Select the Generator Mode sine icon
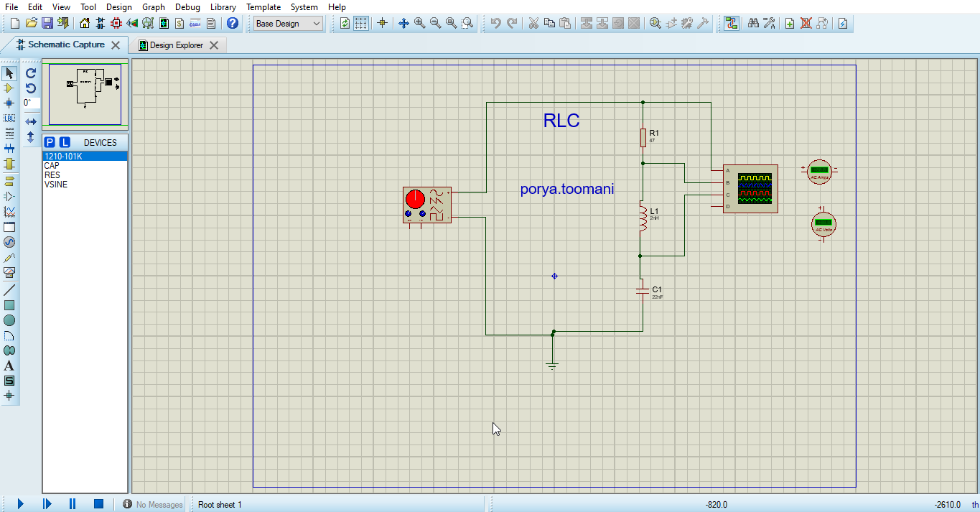 point(9,242)
